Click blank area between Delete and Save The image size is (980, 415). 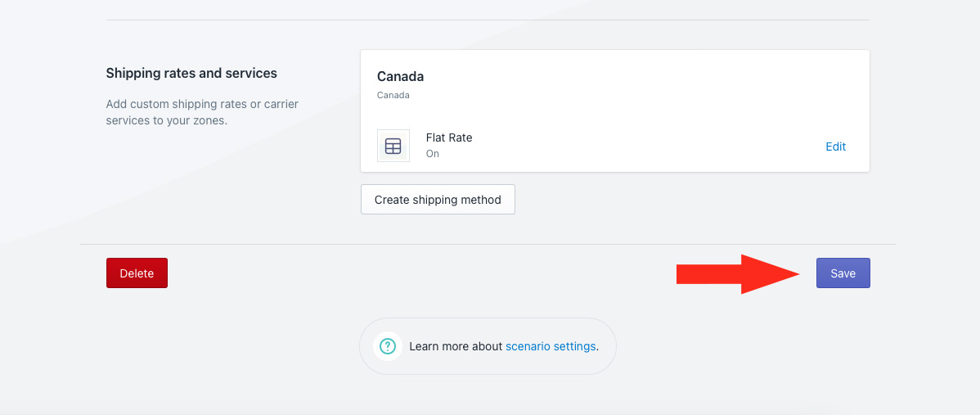[409, 273]
